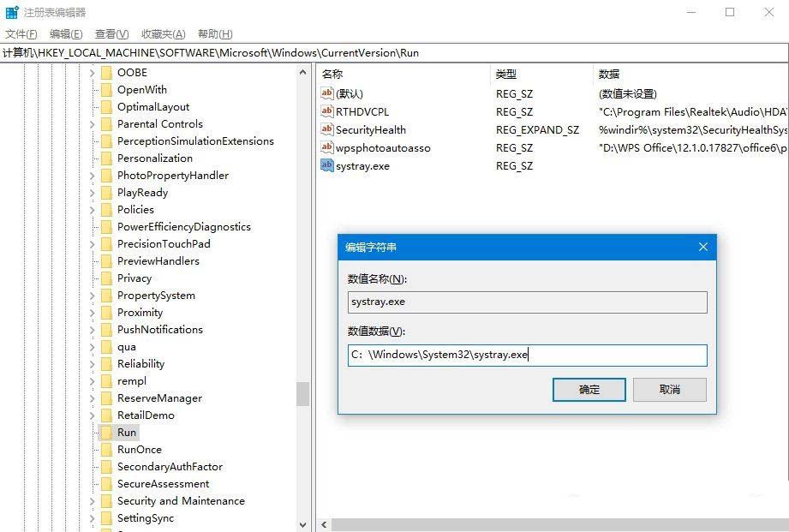Screen dimensions: 789x532
Task: Expand the OOBE registry key
Action: coord(92,73)
